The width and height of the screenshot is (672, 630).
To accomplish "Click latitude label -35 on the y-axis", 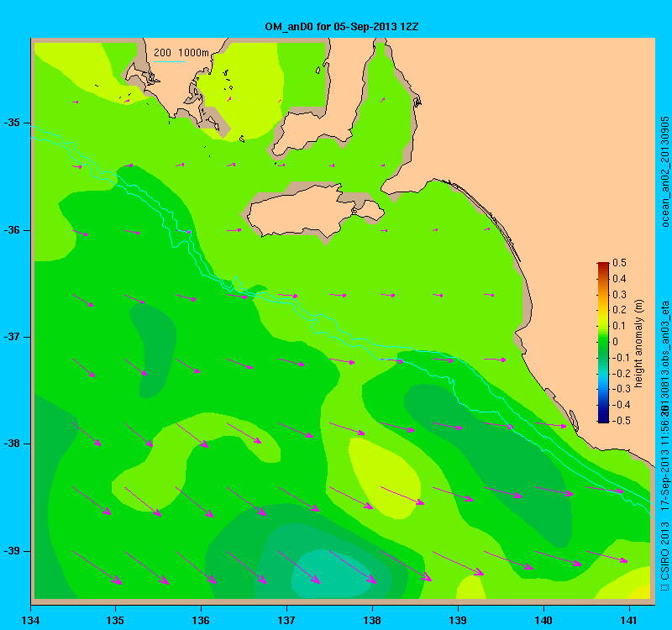I will coord(12,123).
